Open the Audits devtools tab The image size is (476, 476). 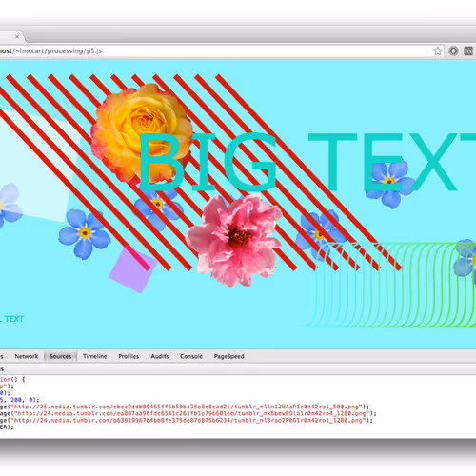click(x=160, y=356)
